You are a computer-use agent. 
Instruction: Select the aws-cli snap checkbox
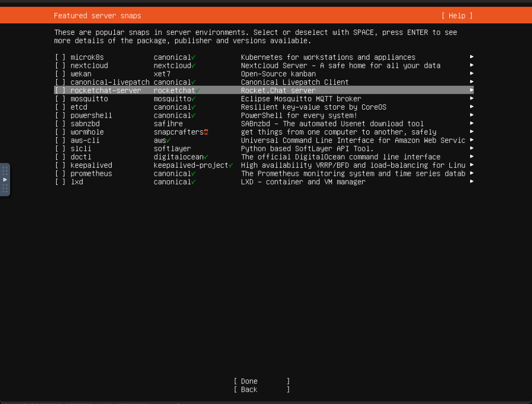coord(60,140)
